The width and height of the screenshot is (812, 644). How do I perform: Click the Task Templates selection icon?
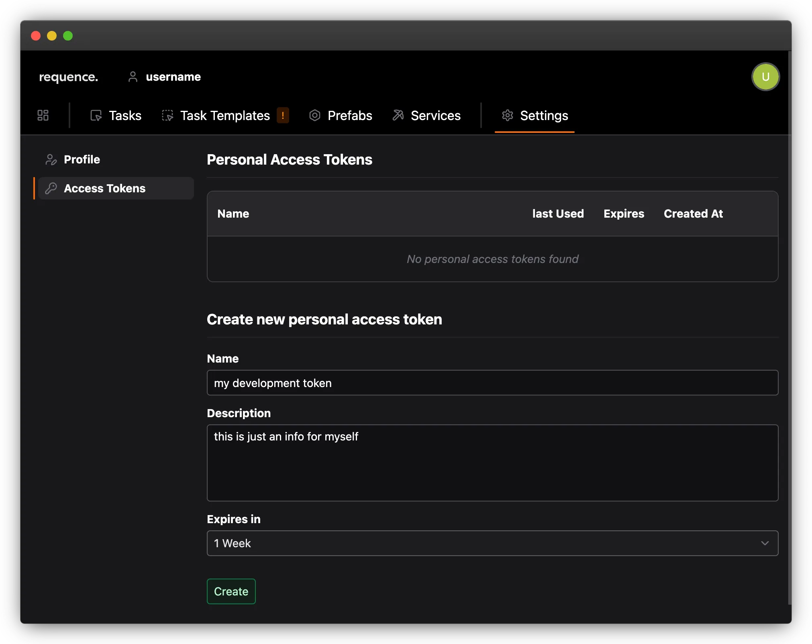click(x=167, y=115)
